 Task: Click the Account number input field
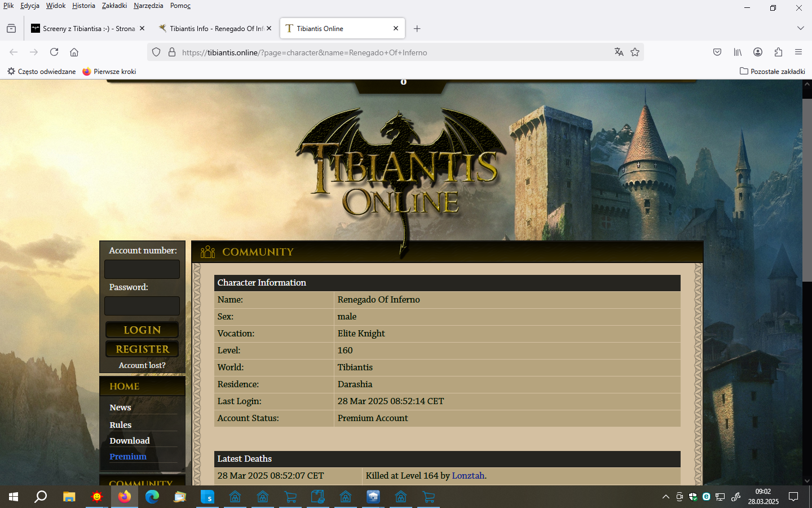point(142,269)
